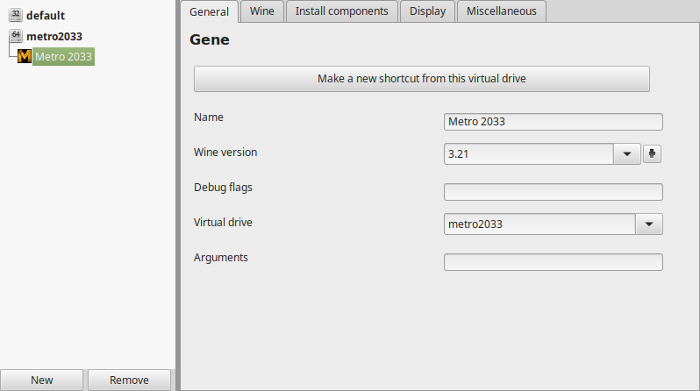Click the Remove button
Screen dimensions: 700x391
[x=129, y=380]
